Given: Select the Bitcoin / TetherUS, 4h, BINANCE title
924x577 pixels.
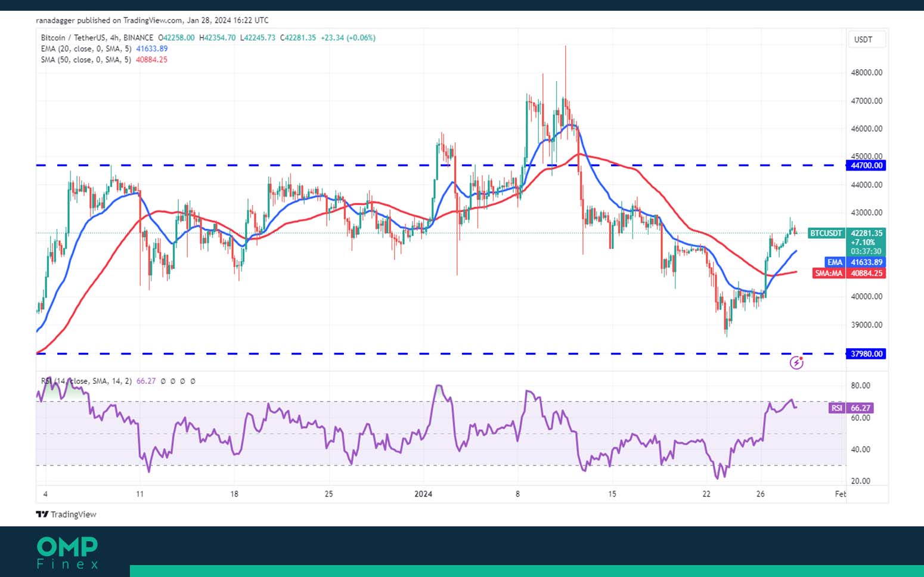Looking at the screenshot, I should pyautogui.click(x=97, y=38).
